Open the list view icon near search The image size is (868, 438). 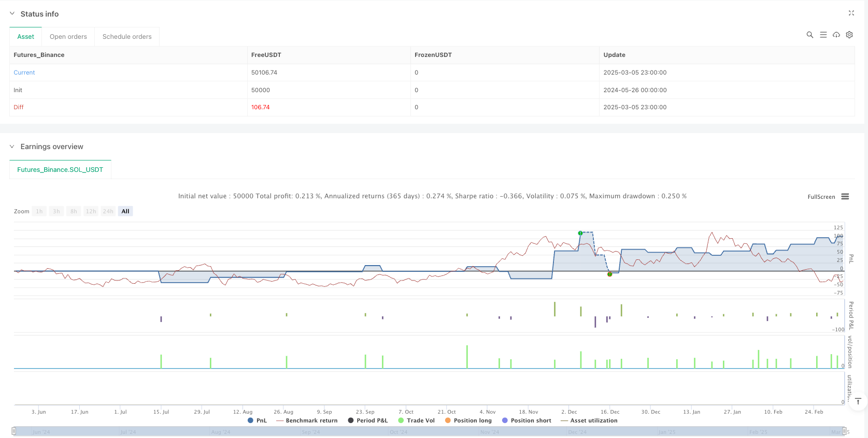tap(823, 35)
